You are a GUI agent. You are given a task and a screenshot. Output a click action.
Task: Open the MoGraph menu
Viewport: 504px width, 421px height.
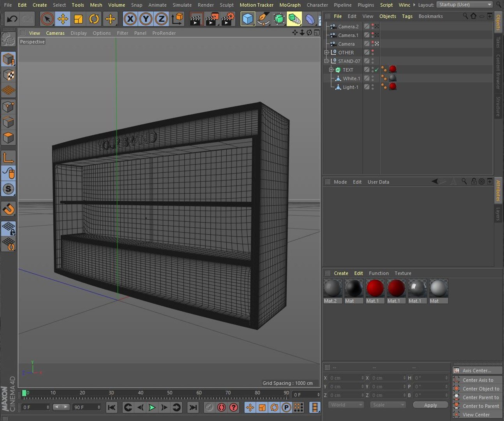click(x=290, y=5)
